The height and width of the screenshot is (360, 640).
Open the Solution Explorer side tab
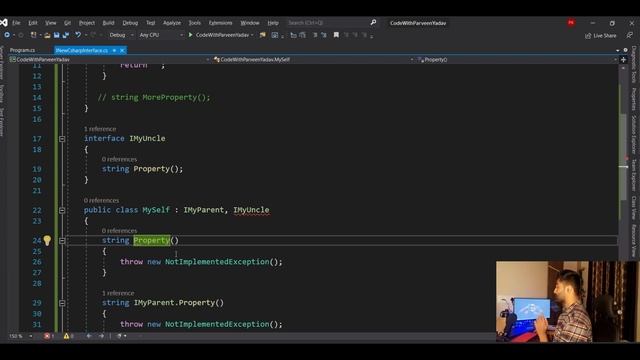coord(634,135)
